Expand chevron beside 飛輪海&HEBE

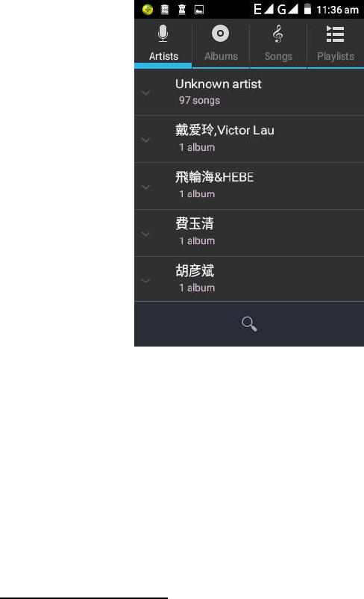(x=145, y=187)
